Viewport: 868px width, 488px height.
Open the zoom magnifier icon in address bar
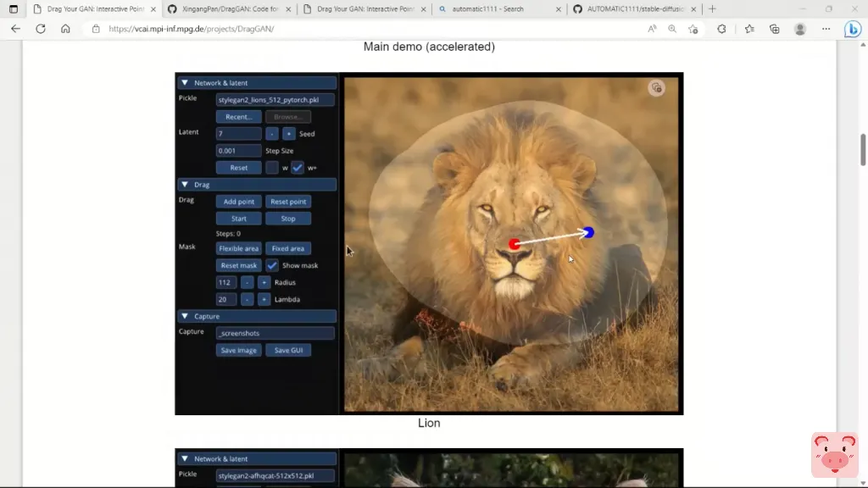672,29
